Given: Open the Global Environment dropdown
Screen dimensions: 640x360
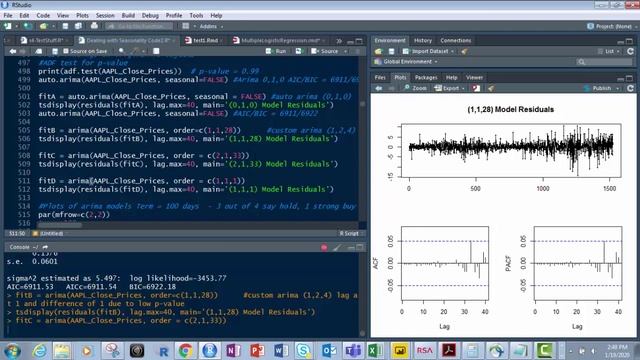Looking at the screenshot, I should [x=406, y=62].
